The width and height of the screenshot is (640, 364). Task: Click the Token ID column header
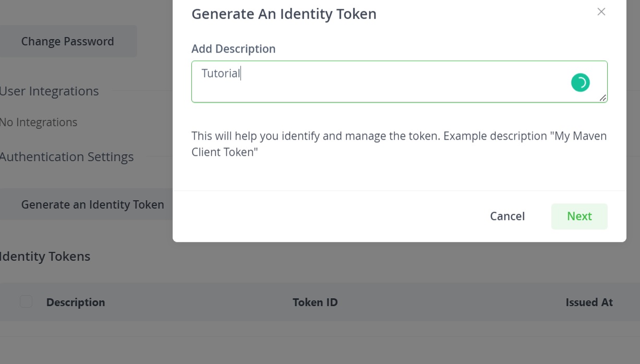point(315,302)
